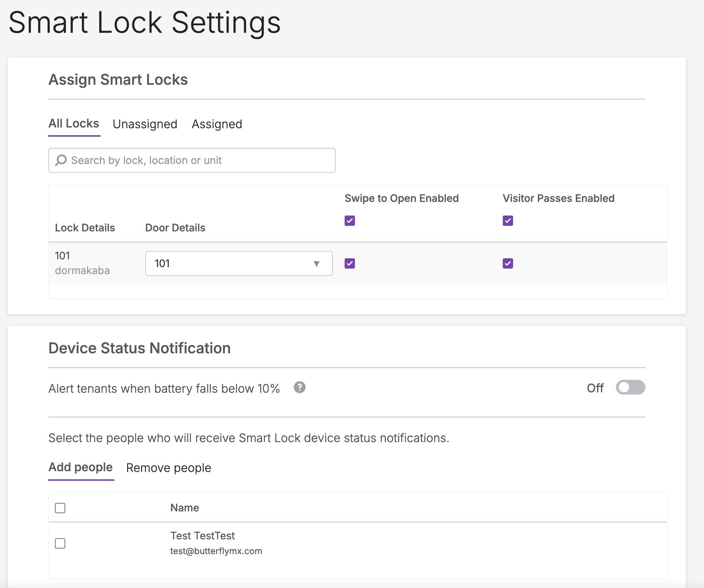This screenshot has height=588, width=704.
Task: Switch to the Assigned locks tab
Action: tap(217, 124)
